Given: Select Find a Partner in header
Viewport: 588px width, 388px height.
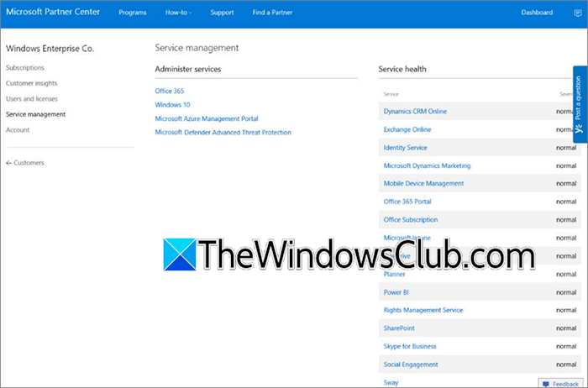Looking at the screenshot, I should (x=272, y=13).
